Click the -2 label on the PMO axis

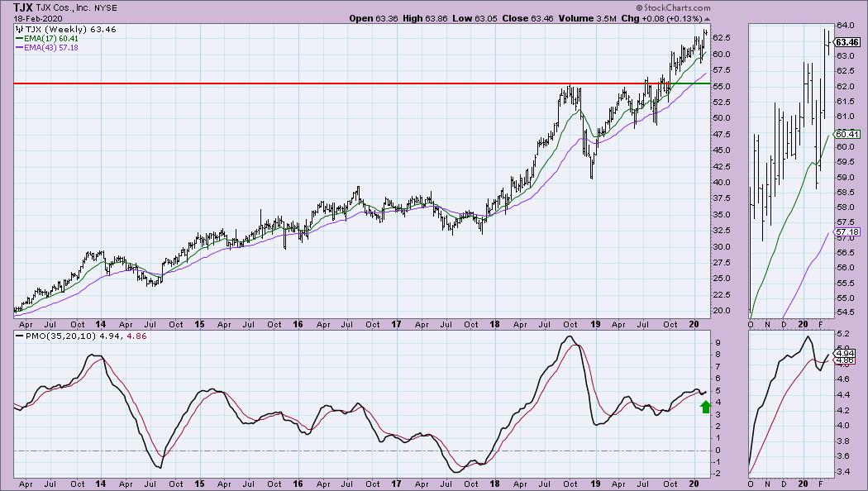click(718, 474)
